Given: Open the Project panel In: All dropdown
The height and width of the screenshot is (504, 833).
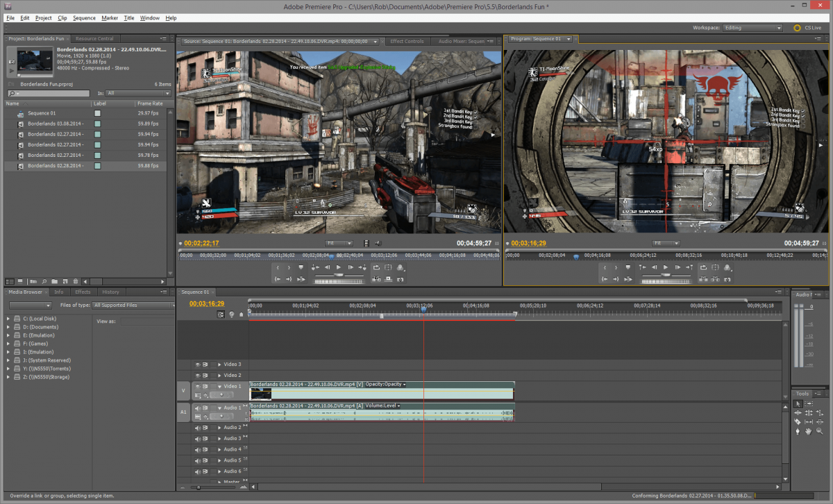Looking at the screenshot, I should pos(137,92).
